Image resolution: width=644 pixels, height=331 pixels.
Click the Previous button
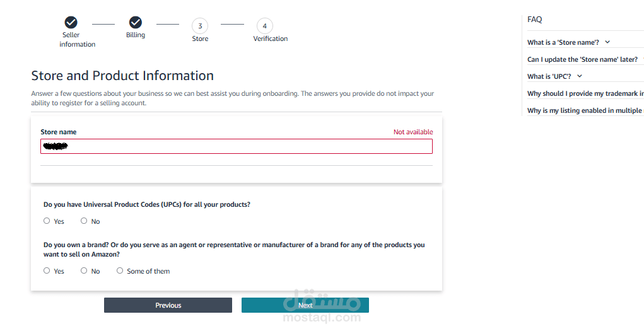coord(168,305)
